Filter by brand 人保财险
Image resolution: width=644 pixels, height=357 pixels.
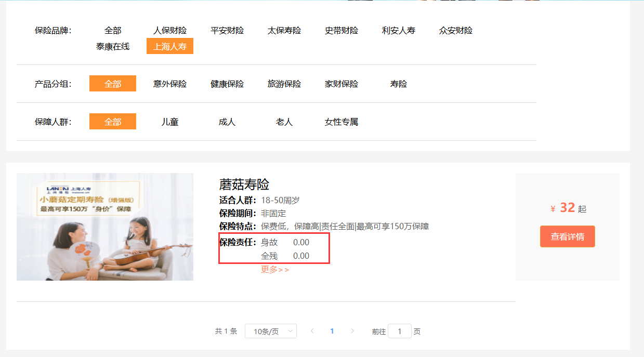(170, 31)
